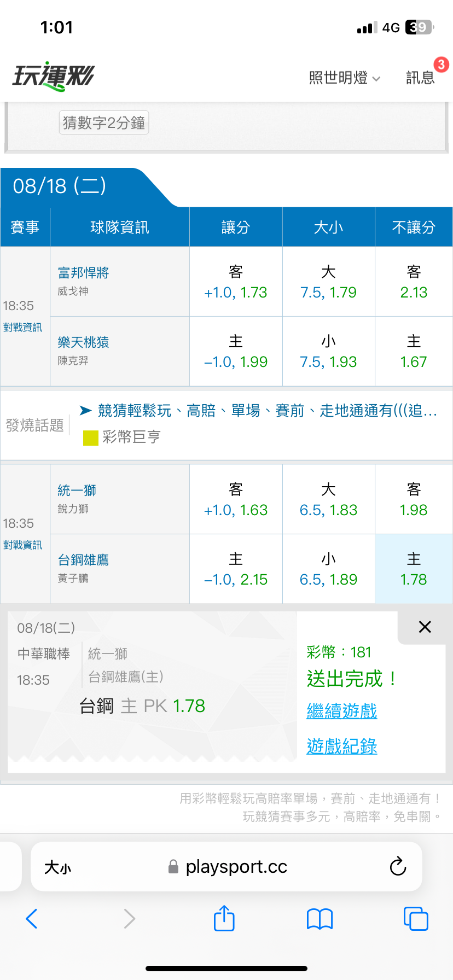Tap the 玩運彩 logo

click(53, 76)
